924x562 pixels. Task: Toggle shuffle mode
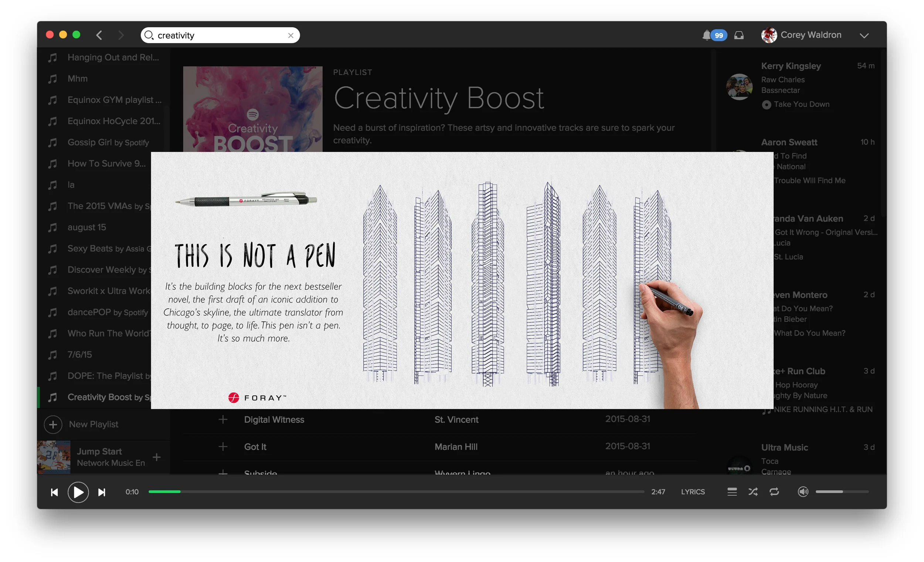click(x=753, y=492)
